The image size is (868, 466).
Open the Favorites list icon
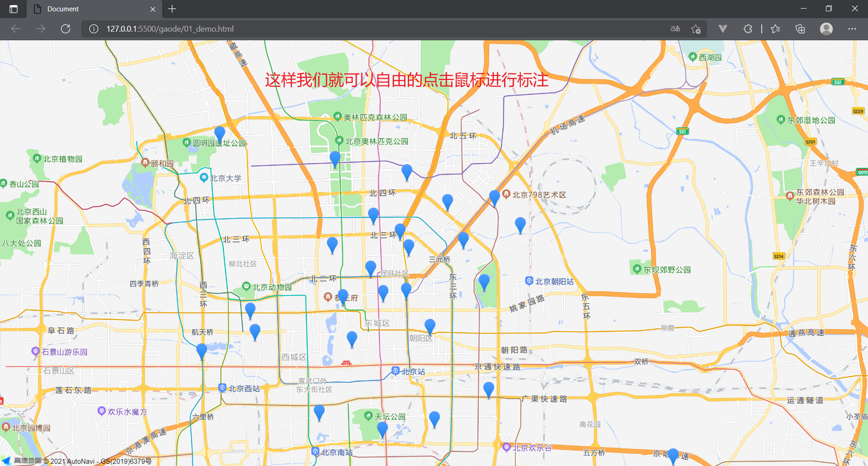[775, 29]
